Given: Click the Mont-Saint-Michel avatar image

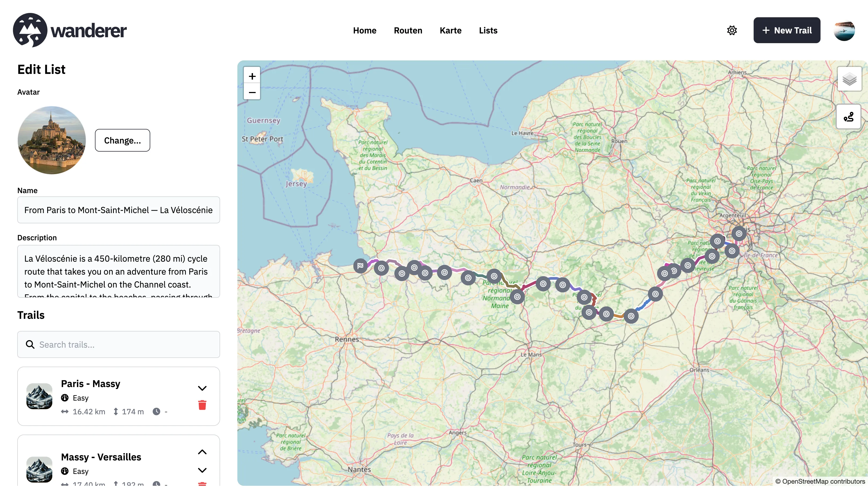Looking at the screenshot, I should (52, 140).
